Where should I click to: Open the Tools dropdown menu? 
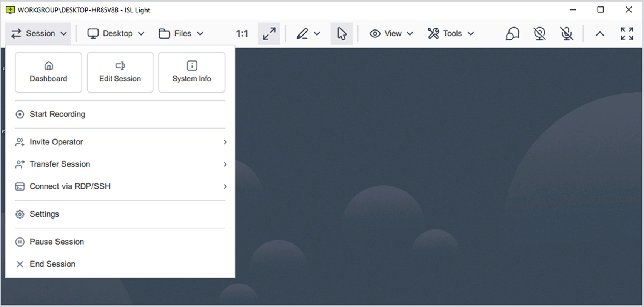coord(451,34)
